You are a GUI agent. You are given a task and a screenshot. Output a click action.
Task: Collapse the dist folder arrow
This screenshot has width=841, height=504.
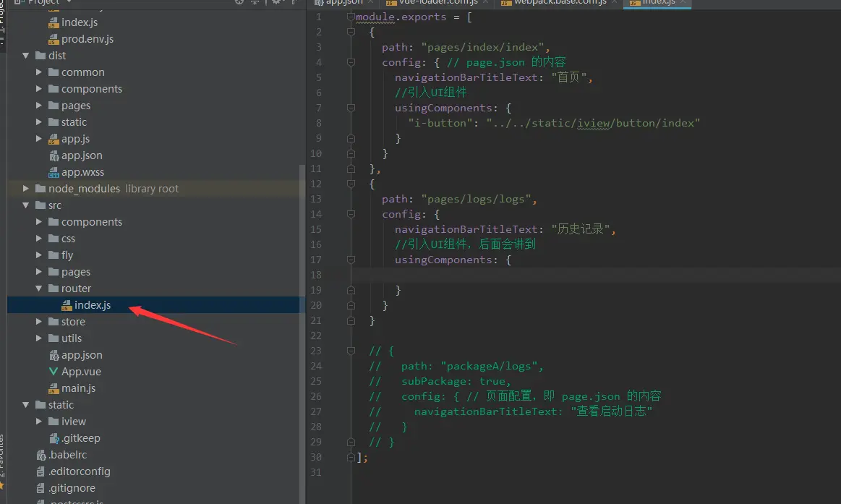(25, 56)
